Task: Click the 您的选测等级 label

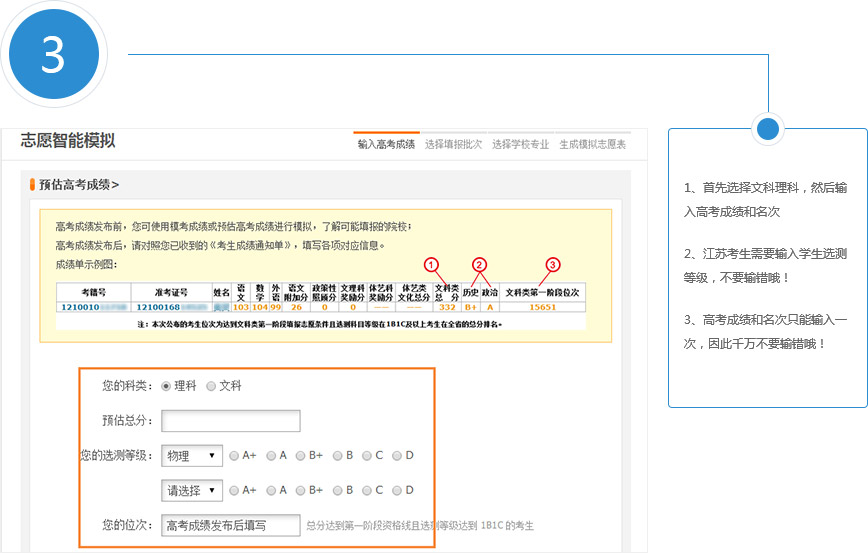Action: point(117,456)
